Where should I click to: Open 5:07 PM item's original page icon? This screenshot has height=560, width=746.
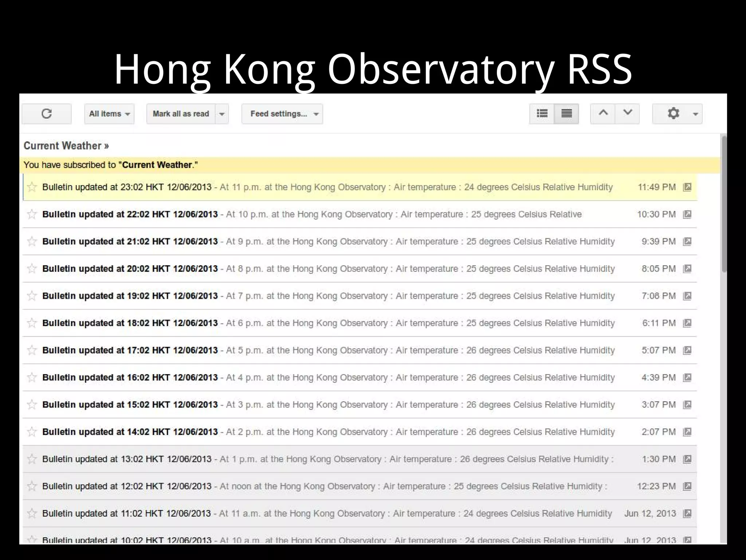687,350
